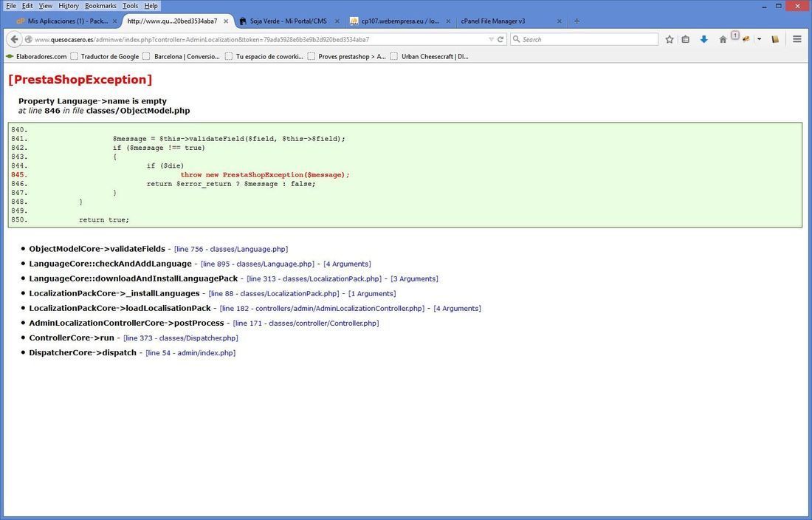This screenshot has height=520, width=812.
Task: Show [3 Arguments] for downloadAndInstallLanguagePack
Action: coord(414,278)
